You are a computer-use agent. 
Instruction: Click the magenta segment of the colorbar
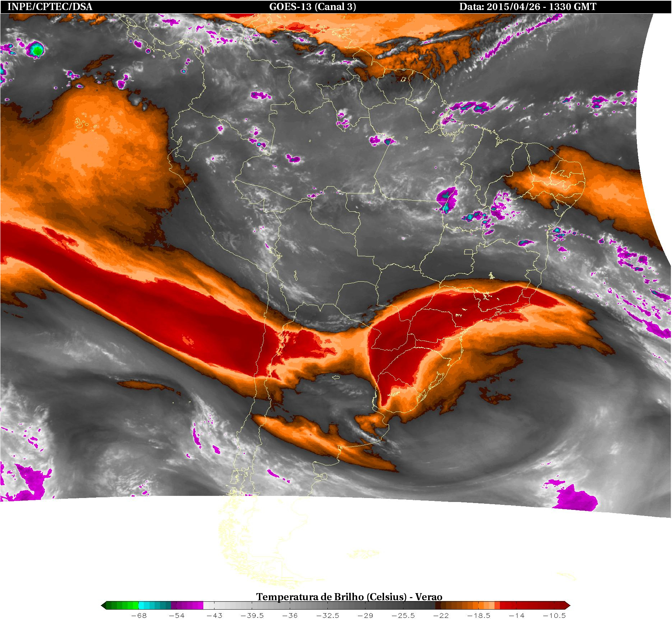coord(187,606)
